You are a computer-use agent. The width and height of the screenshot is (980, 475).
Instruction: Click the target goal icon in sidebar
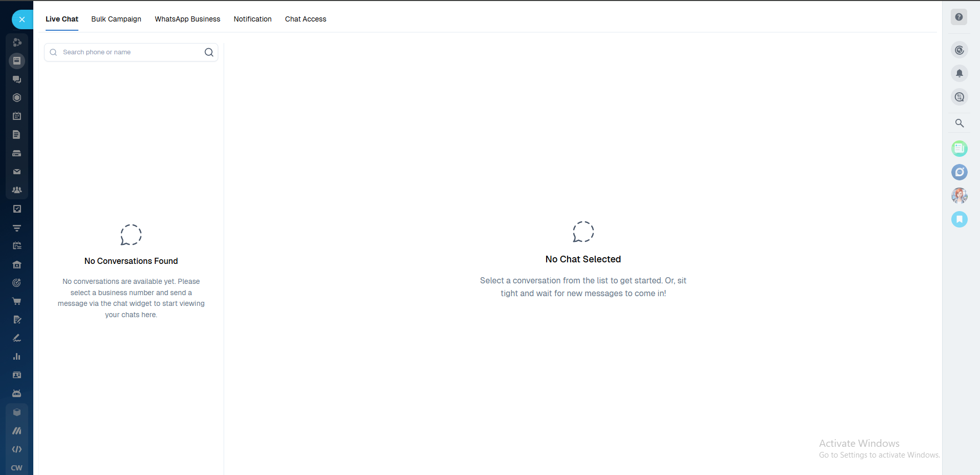click(17, 283)
